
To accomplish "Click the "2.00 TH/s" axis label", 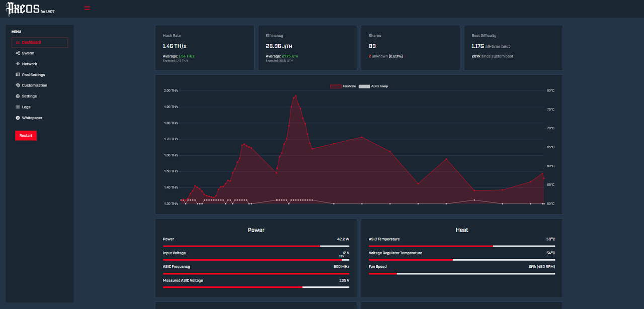I will tap(171, 90).
